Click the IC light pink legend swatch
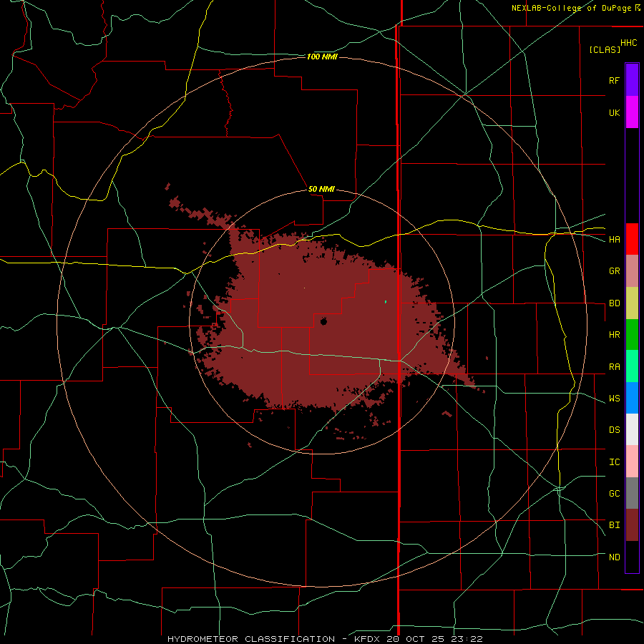This screenshot has width=644, height=644. coord(632,462)
